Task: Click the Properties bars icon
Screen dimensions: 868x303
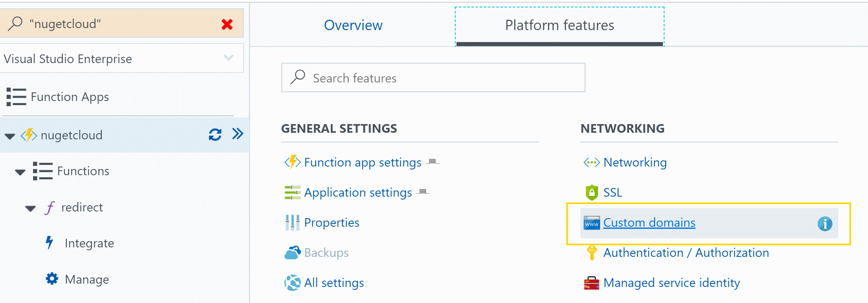Action: (292, 223)
